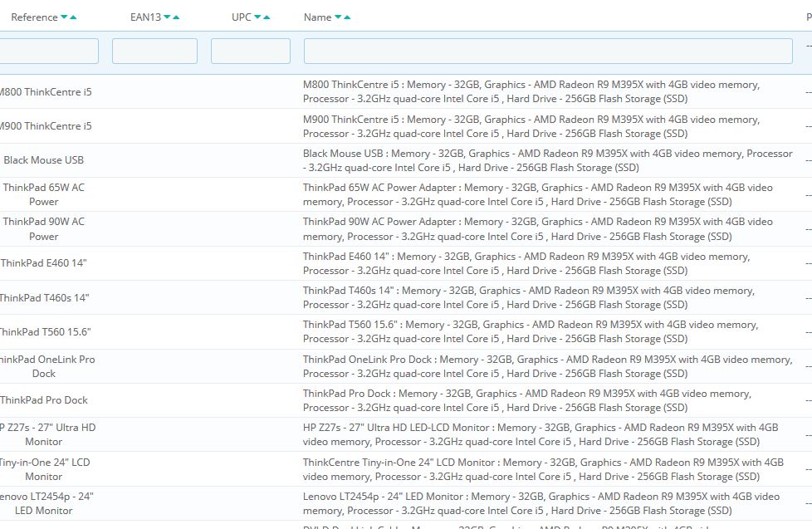
Task: Open HP Z27s LED-LCD Monitor name
Action: [x=541, y=434]
